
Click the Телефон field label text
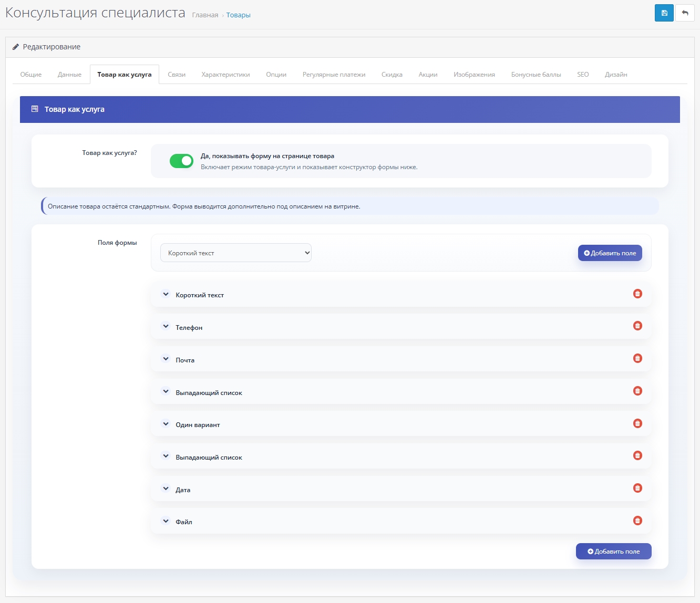[x=189, y=328]
